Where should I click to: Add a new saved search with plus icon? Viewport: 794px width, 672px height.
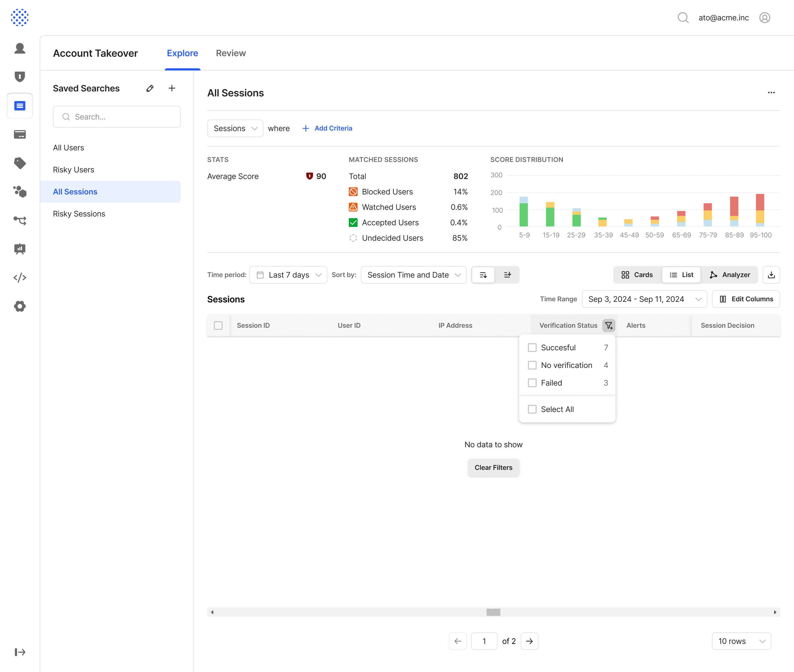coord(172,88)
